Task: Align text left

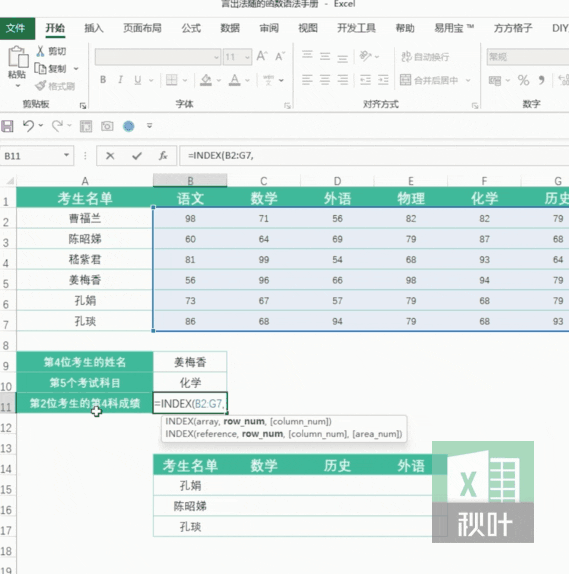Action: [307, 80]
